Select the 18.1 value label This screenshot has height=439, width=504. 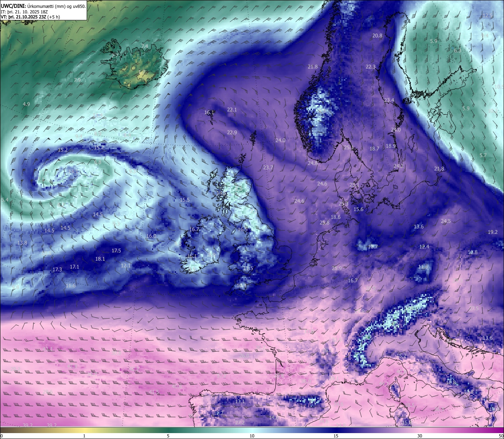coord(100,259)
